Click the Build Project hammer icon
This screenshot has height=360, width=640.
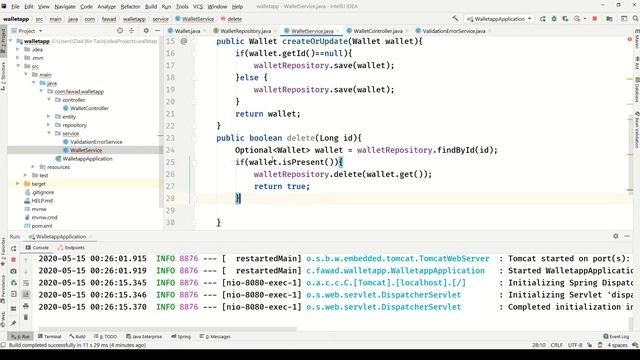(455, 19)
